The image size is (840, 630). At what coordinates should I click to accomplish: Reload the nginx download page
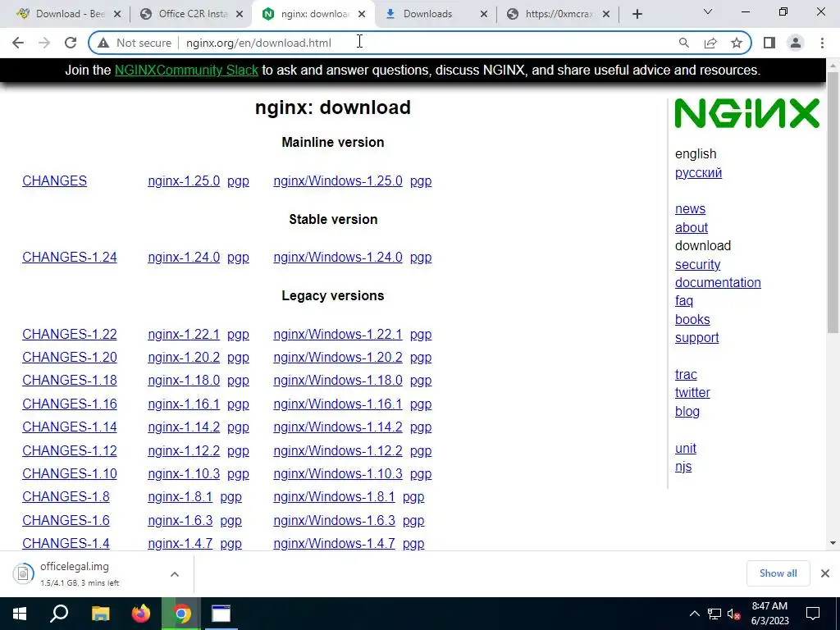71,43
